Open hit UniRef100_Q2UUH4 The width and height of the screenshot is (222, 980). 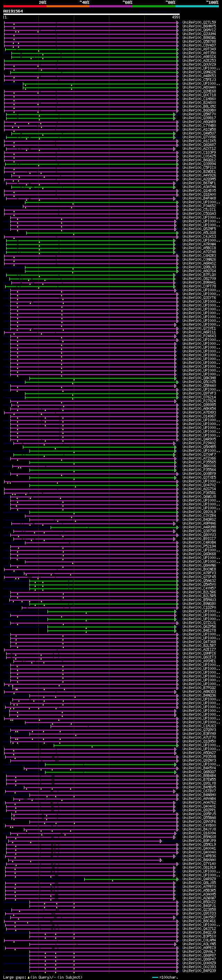point(199,34)
